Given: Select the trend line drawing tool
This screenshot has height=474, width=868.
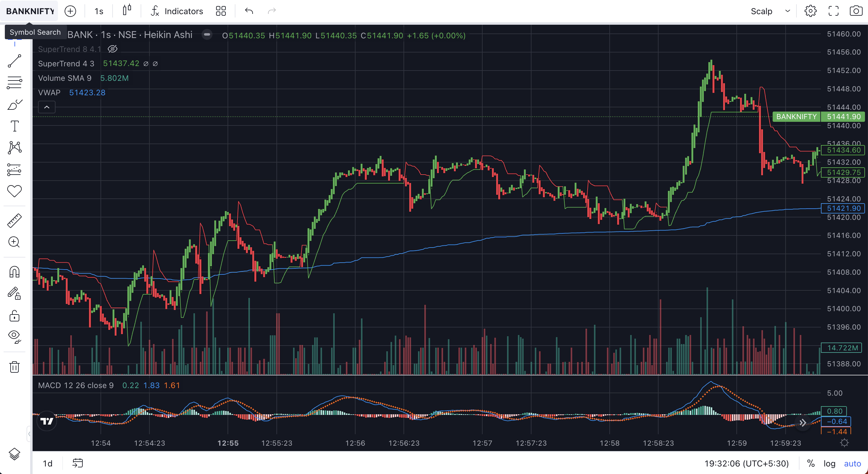Looking at the screenshot, I should (x=14, y=61).
